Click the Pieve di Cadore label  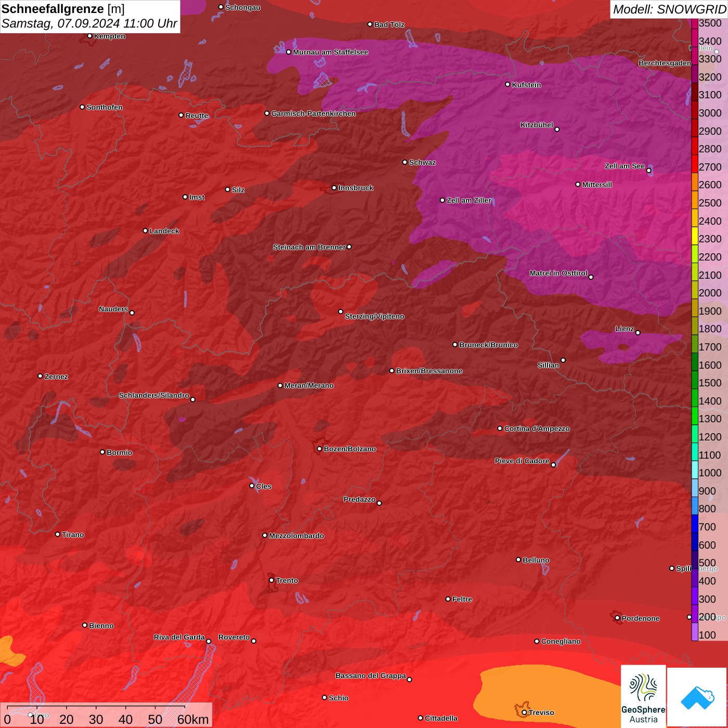click(x=522, y=461)
